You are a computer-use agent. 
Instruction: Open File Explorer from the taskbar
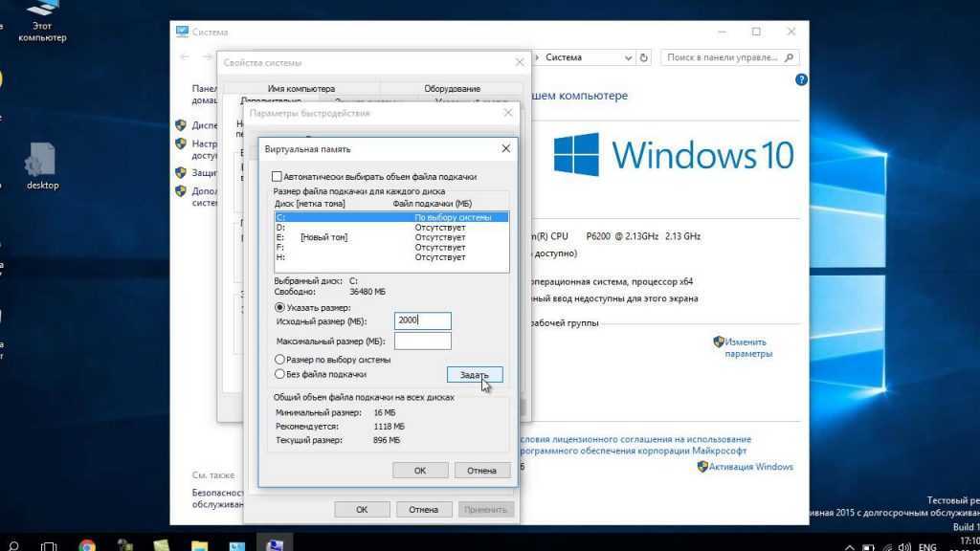(x=199, y=546)
